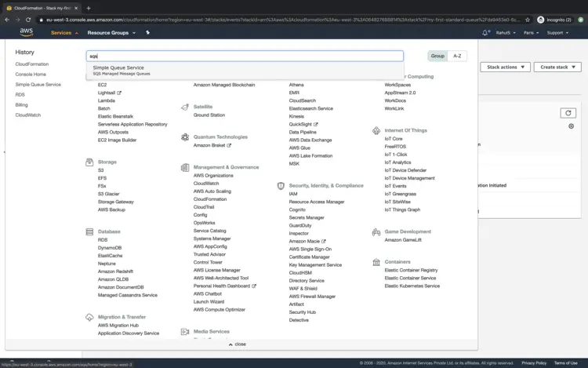Click the Incognito profile icon
The height and width of the screenshot is (368, 588).
(540, 20)
